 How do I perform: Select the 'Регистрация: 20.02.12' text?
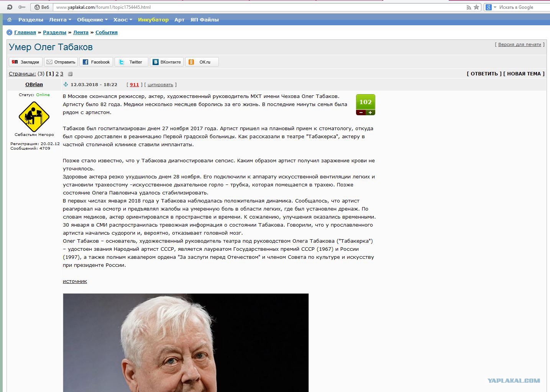coord(35,144)
